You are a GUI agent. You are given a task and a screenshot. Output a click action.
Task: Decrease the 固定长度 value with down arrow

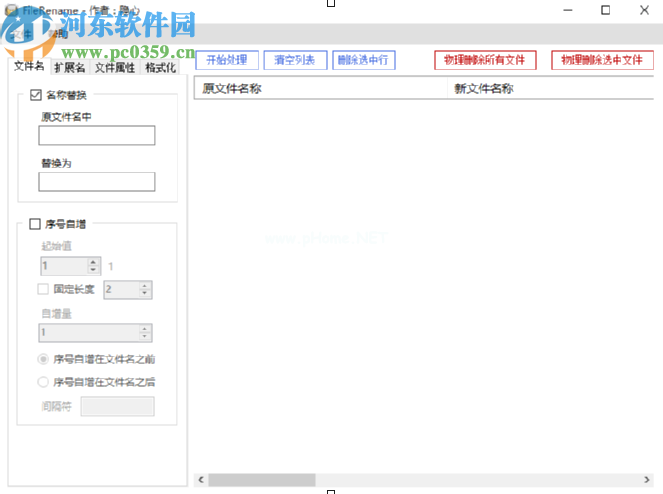[145, 293]
